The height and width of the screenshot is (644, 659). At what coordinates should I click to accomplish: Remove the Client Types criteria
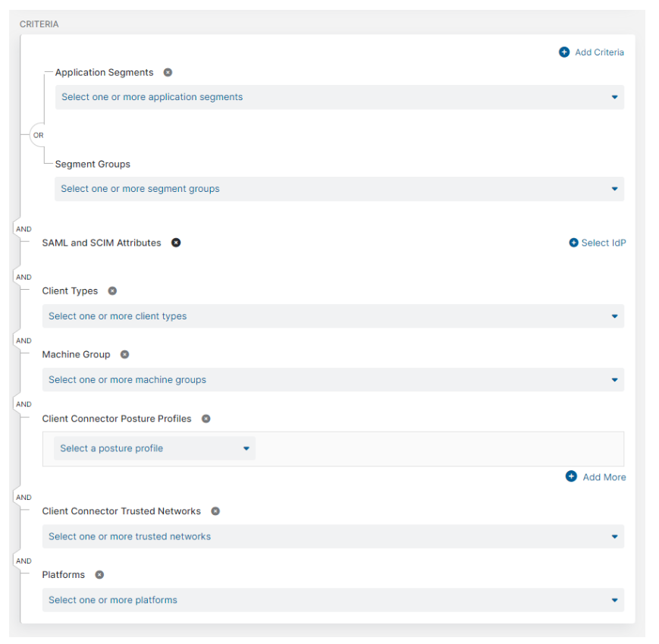pyautogui.click(x=111, y=291)
